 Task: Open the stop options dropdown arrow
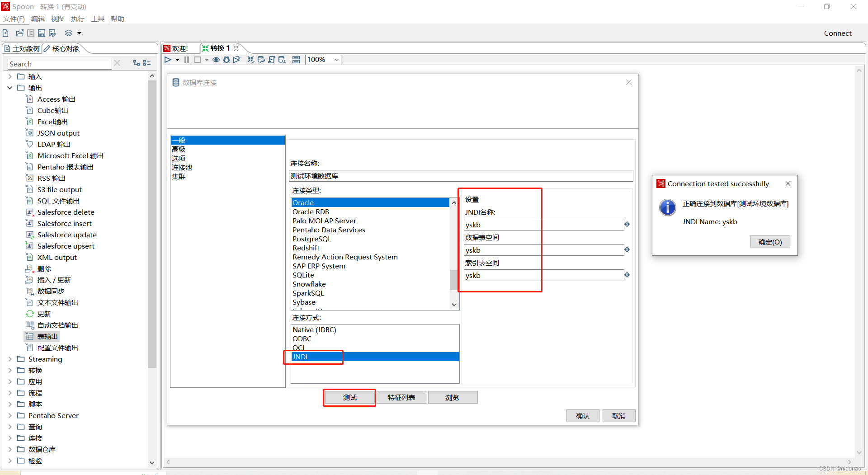[207, 60]
